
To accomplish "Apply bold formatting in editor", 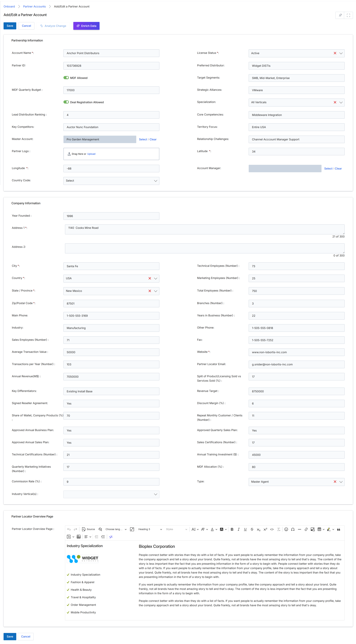I will click(x=232, y=529).
